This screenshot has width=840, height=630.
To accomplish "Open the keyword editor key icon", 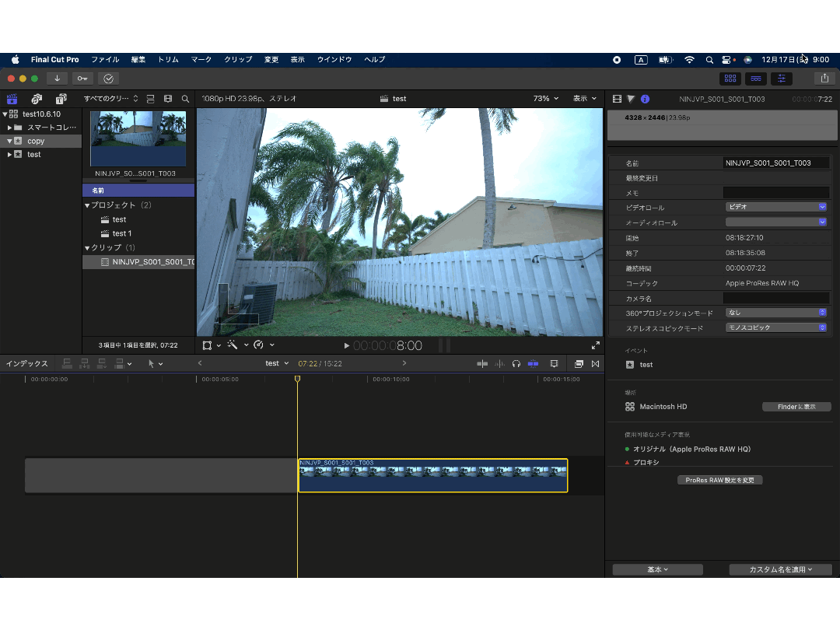I will [x=82, y=79].
